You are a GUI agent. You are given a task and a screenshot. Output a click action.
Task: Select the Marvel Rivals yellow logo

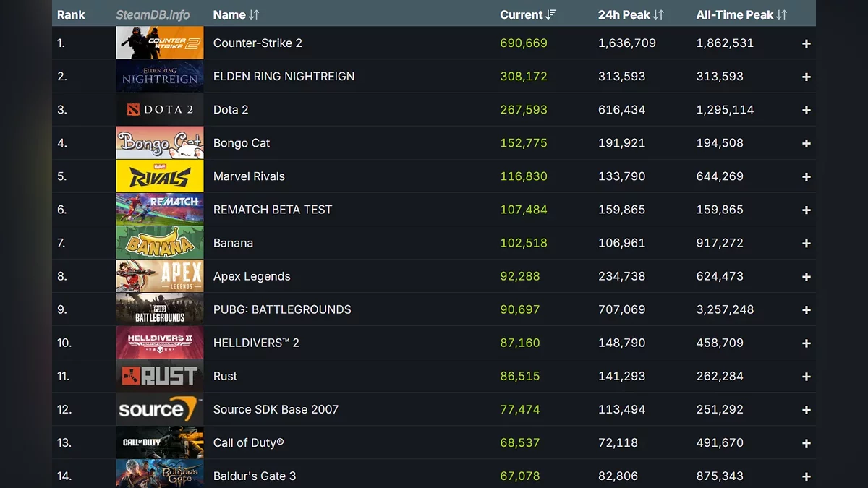click(159, 176)
